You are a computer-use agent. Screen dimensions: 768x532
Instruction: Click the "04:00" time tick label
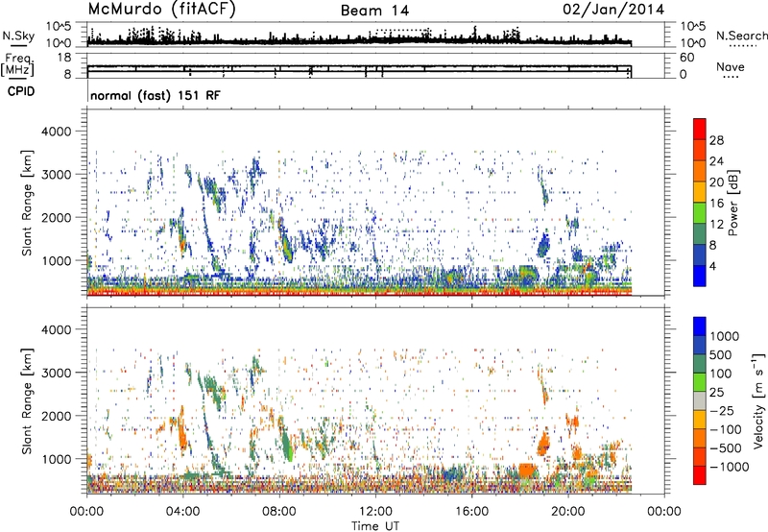pyautogui.click(x=183, y=512)
